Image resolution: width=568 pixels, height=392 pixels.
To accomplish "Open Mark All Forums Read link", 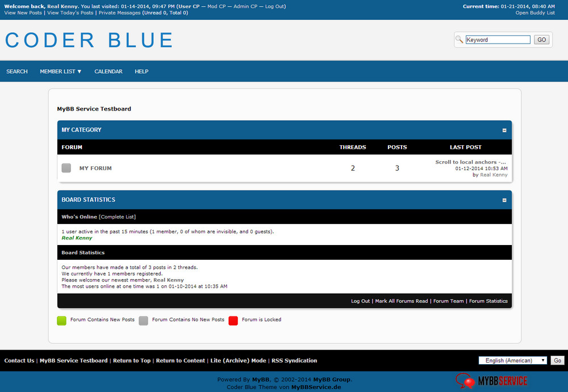I will (x=401, y=301).
